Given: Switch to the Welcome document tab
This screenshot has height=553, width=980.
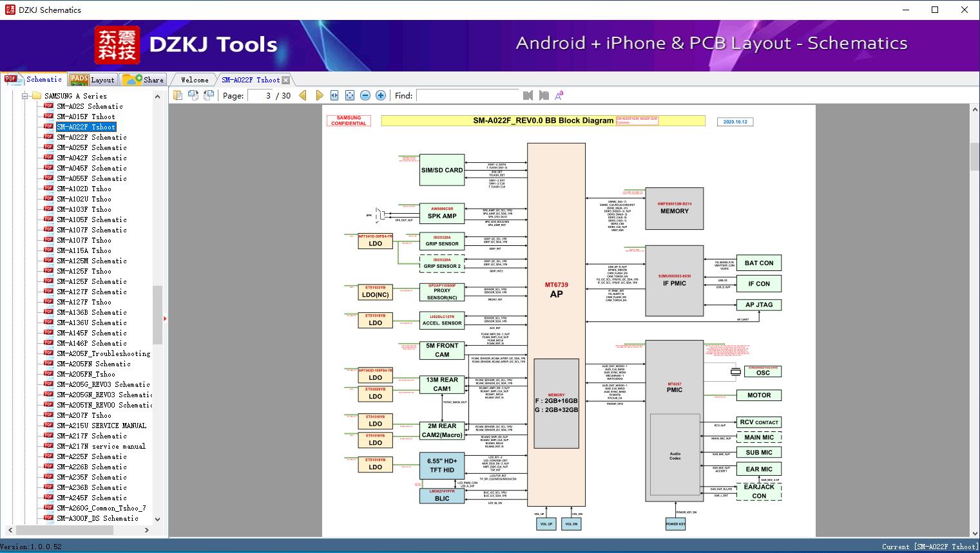Looking at the screenshot, I should pyautogui.click(x=195, y=80).
